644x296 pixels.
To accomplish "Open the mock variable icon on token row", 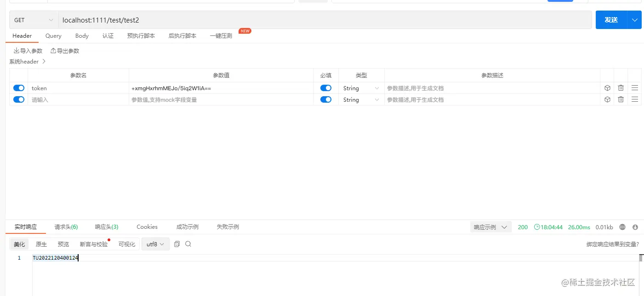I will point(607,88).
